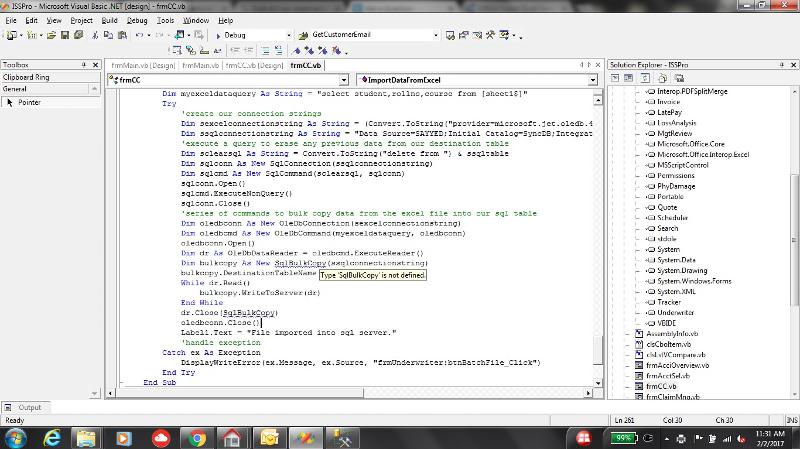
Task: Open the Debug menu
Action: [137, 20]
